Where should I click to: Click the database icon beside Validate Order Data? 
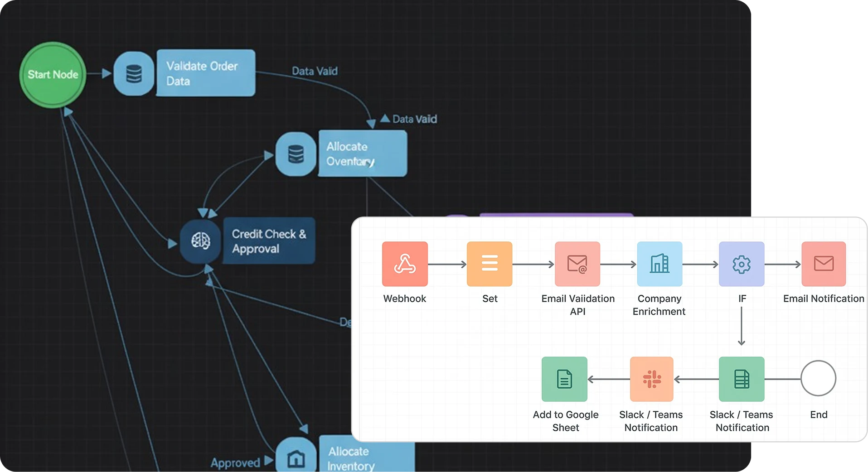tap(134, 73)
